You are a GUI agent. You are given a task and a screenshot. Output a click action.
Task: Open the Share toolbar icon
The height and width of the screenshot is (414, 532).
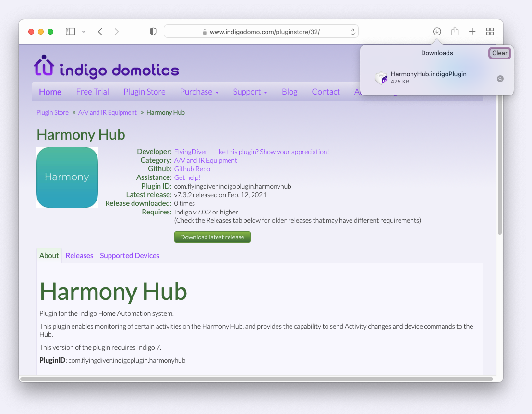pos(455,31)
